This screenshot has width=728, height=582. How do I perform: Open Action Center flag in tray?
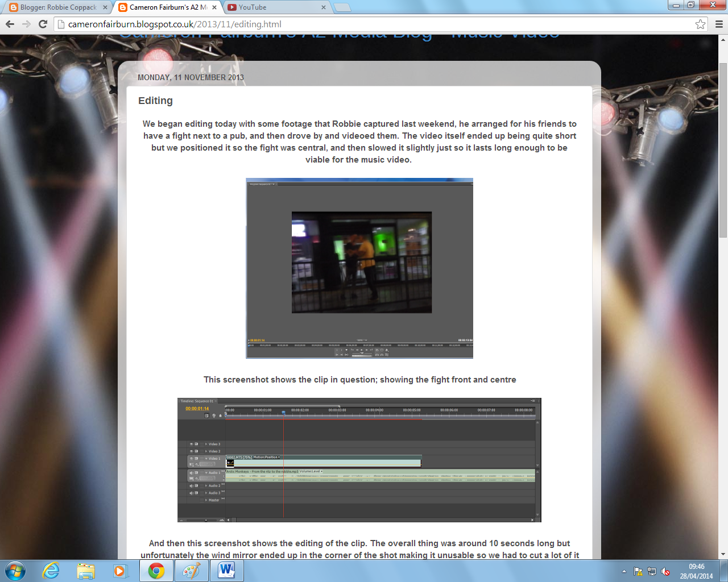(638, 572)
